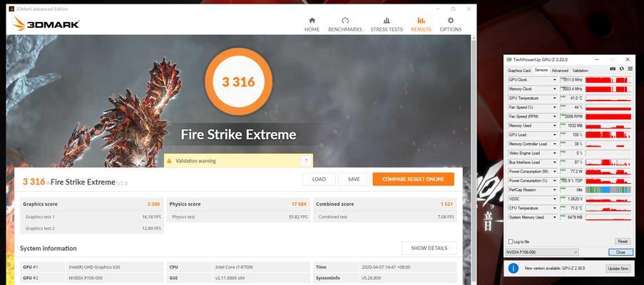Click the Combined score 1 521 value
Viewport: 644px width, 285px height.
(x=447, y=204)
